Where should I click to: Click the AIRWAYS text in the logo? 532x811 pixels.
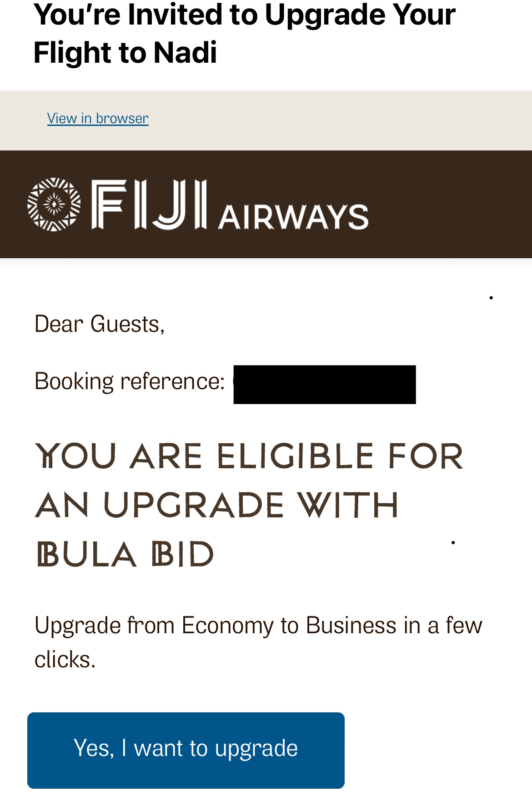coord(293,216)
